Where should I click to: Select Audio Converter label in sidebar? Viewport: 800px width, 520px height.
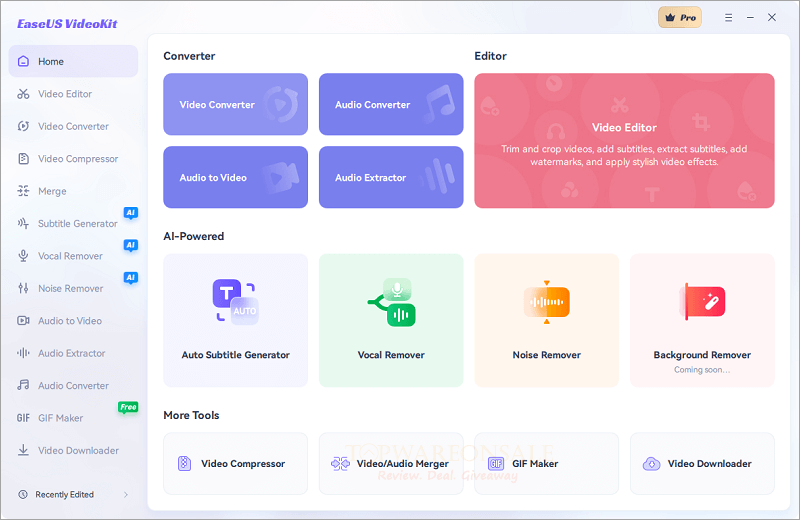click(x=73, y=386)
